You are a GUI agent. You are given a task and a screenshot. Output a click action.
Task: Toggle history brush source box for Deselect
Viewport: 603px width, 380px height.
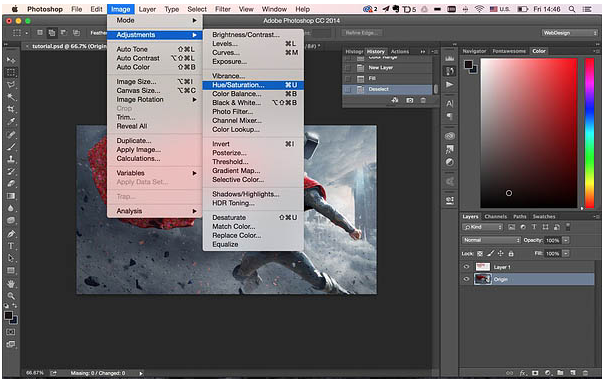(348, 89)
